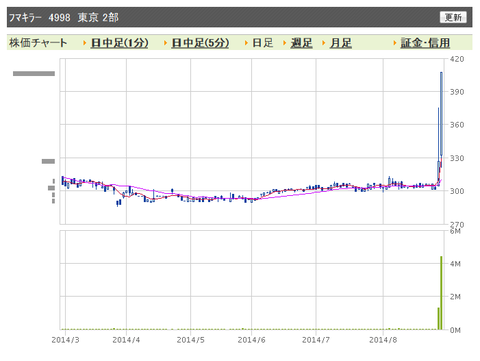
Task: Click the 株価チャート heading label
Action: coord(38,43)
